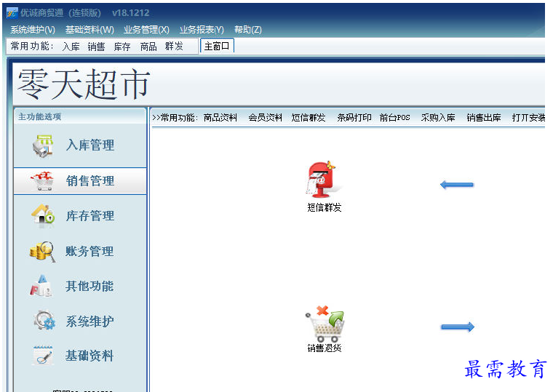Screen dimensions: 553x392
Task: Select the 其他功能 sidebar label
Action: click(x=89, y=286)
